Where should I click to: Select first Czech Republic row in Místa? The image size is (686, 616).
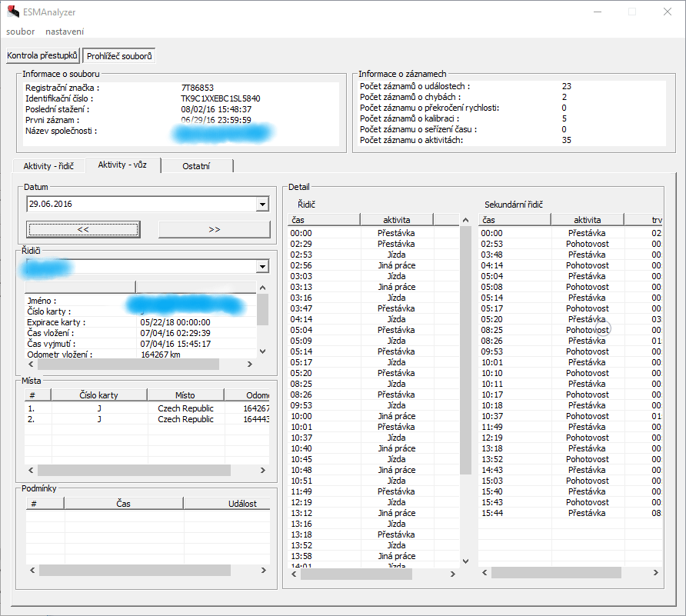tap(185, 408)
